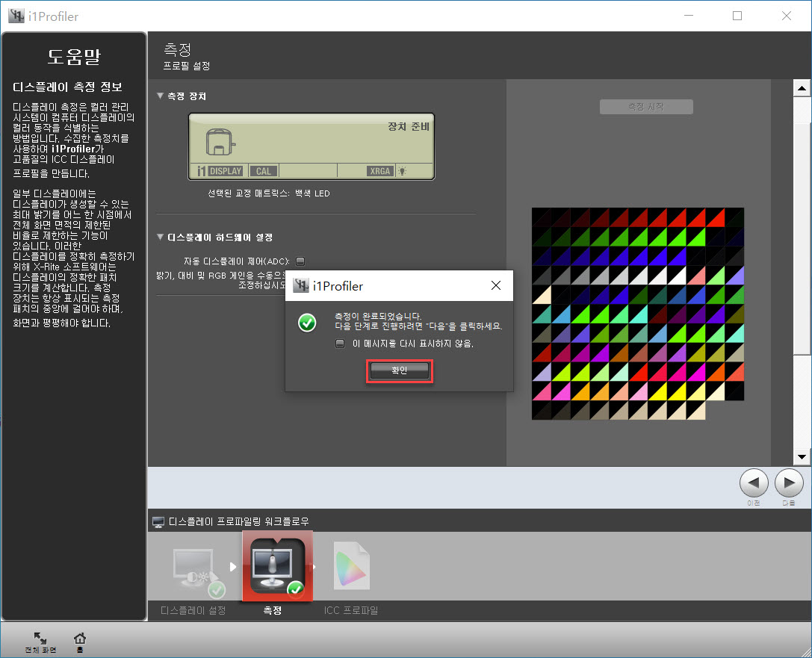
Task: Select the 측정 workflow step icon
Action: point(277,566)
